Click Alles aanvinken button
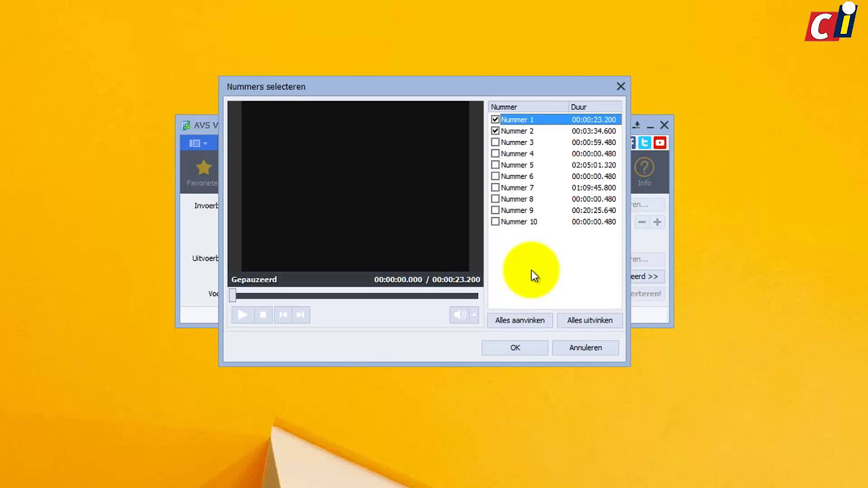 coord(519,321)
